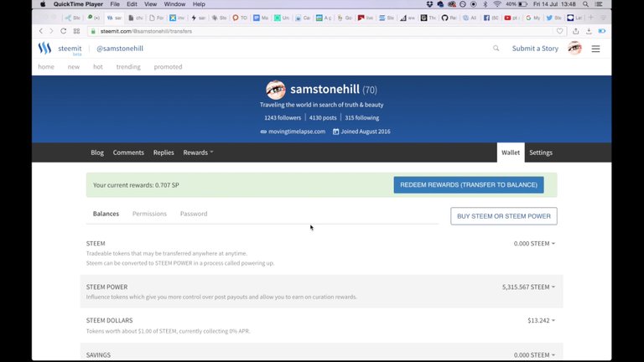Expand the Savings 0.000 STEEM dropdown
The height and width of the screenshot is (362, 644).
tap(534, 354)
